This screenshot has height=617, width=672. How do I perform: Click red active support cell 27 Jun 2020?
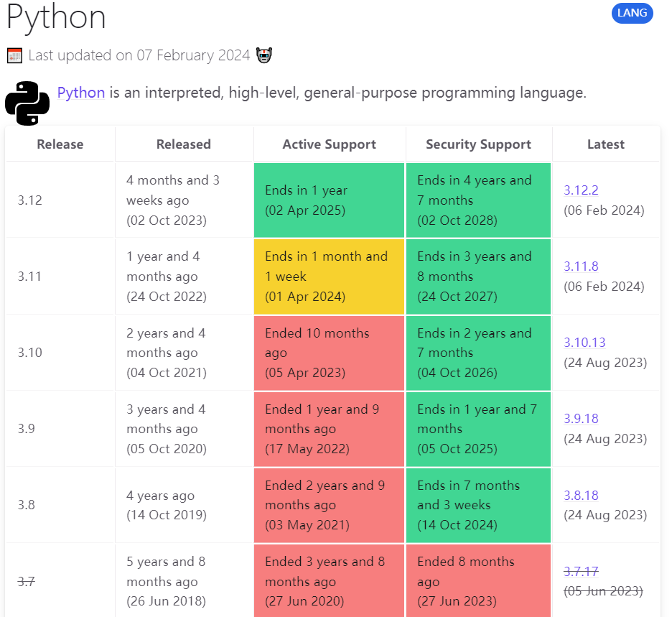click(329, 581)
